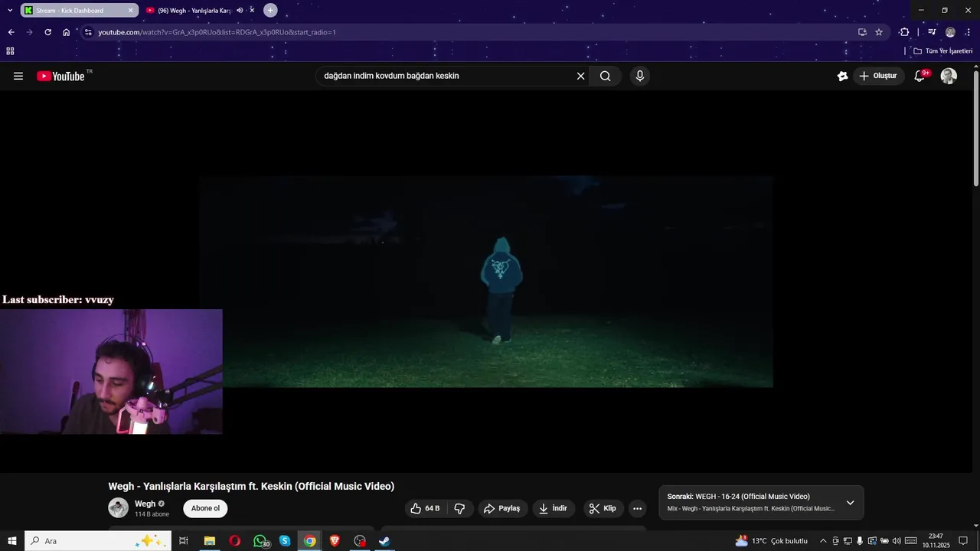Open Windows Start menu
The width and height of the screenshot is (980, 551).
pyautogui.click(x=12, y=541)
